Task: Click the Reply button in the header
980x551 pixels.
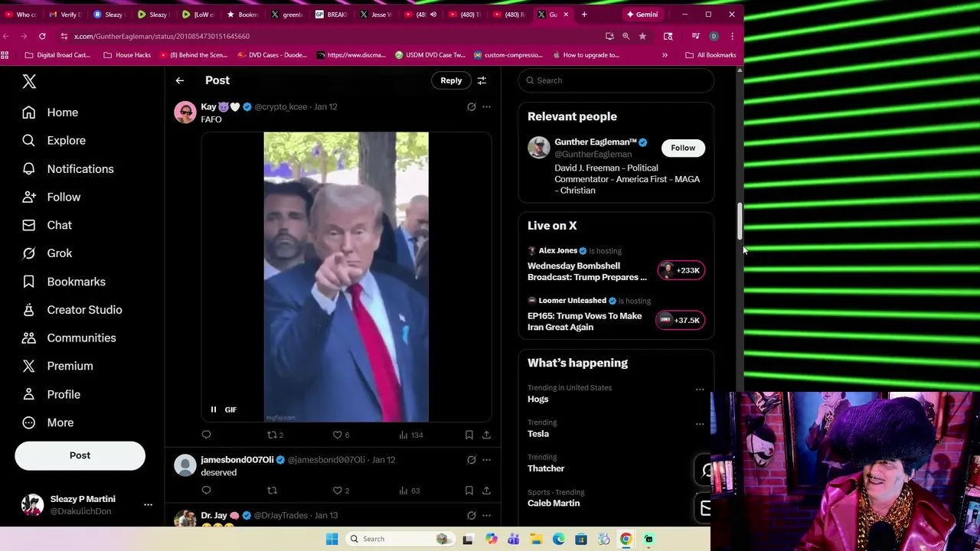Action: click(x=451, y=80)
